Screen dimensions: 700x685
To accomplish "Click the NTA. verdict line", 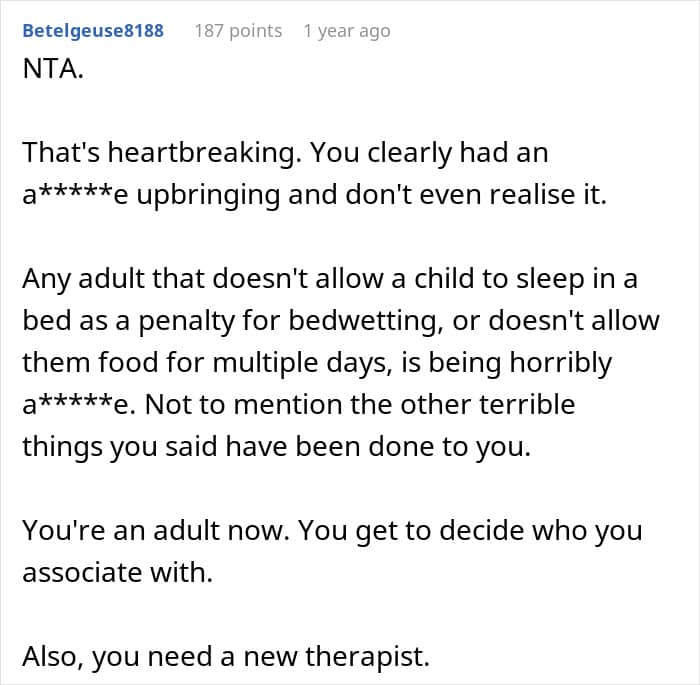I will (53, 69).
